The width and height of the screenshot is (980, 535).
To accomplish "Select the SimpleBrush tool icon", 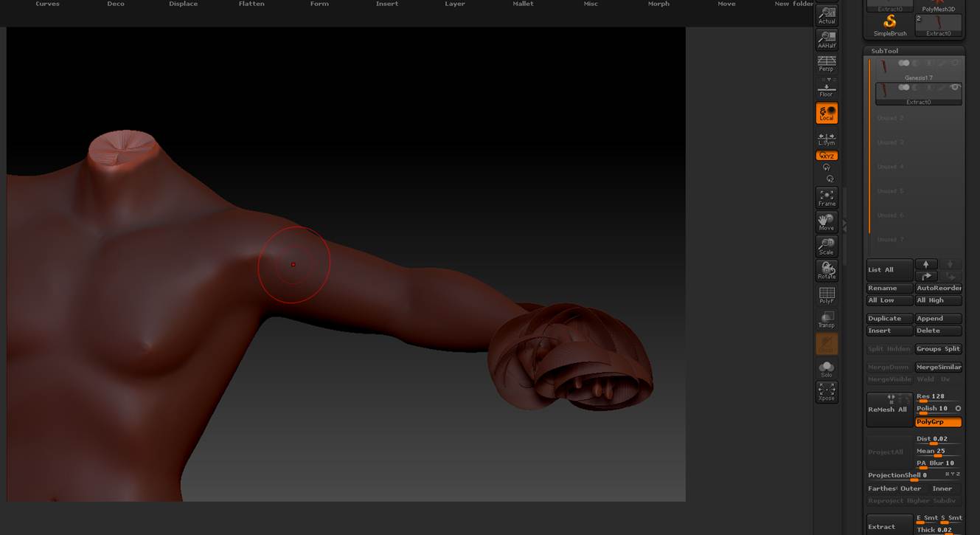I will tap(890, 24).
